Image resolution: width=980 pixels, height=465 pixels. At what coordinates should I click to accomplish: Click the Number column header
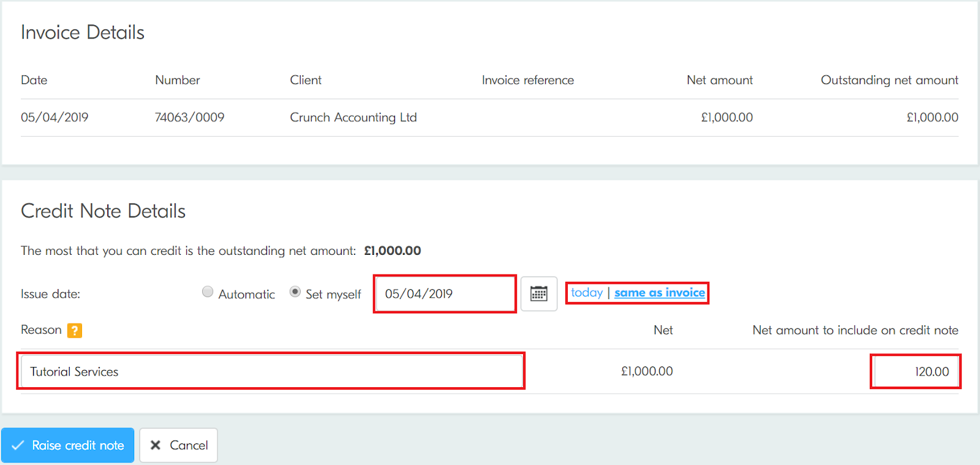[x=178, y=80]
